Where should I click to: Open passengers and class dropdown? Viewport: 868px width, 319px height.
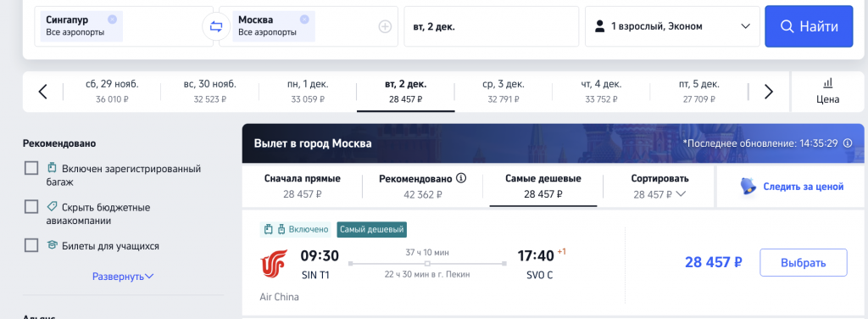tap(672, 26)
